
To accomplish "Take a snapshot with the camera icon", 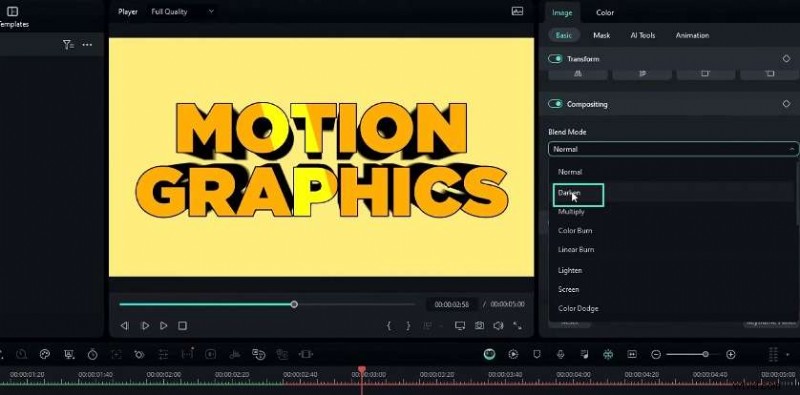I will 479,326.
